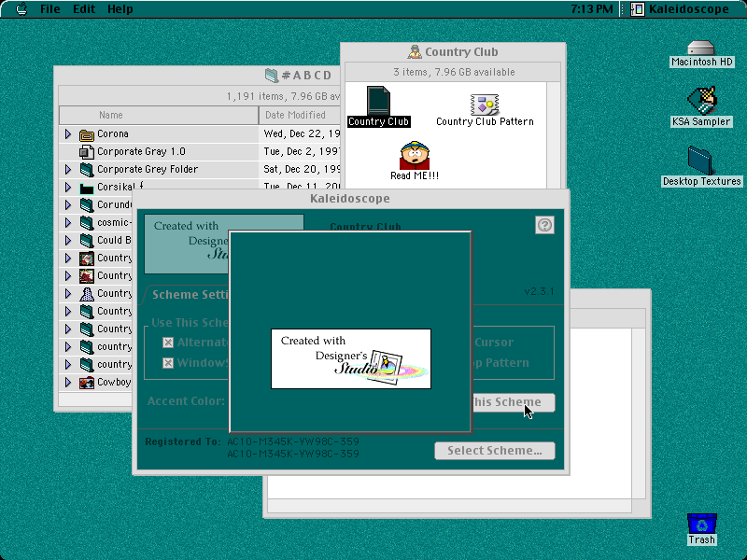This screenshot has height=560, width=747.
Task: Open the Help menu
Action: coord(120,9)
